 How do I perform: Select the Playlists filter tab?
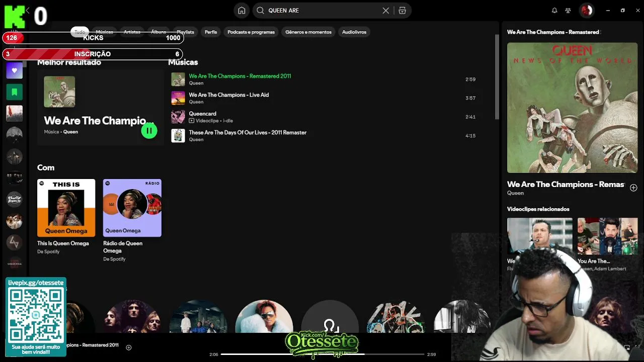185,32
